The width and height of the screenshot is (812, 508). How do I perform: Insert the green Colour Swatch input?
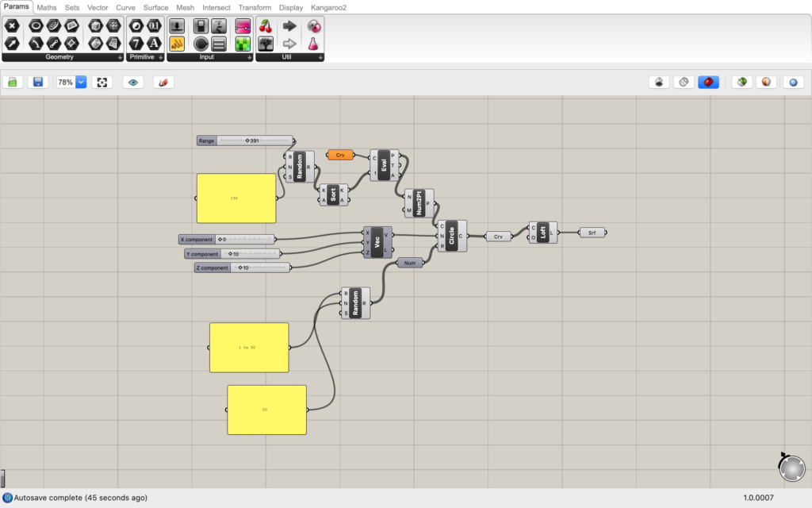click(243, 44)
